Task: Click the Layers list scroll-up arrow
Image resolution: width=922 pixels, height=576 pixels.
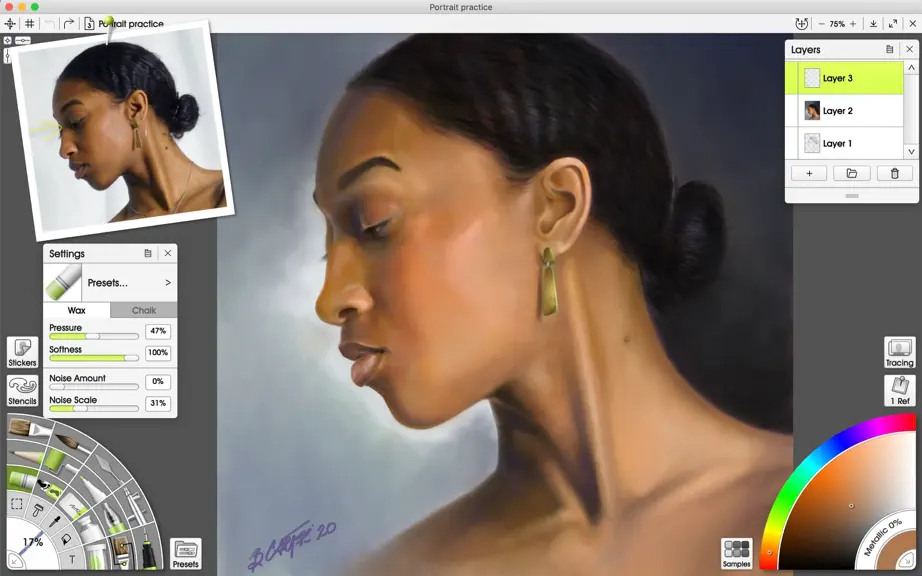Action: click(911, 68)
